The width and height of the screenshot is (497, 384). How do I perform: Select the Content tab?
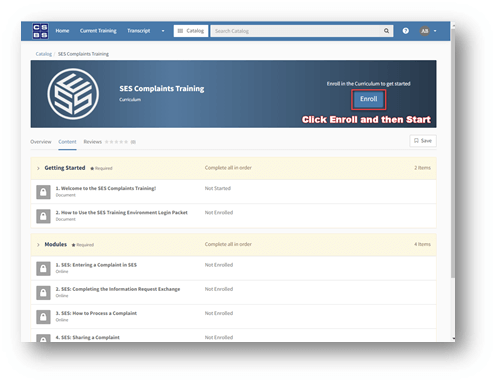tap(67, 142)
